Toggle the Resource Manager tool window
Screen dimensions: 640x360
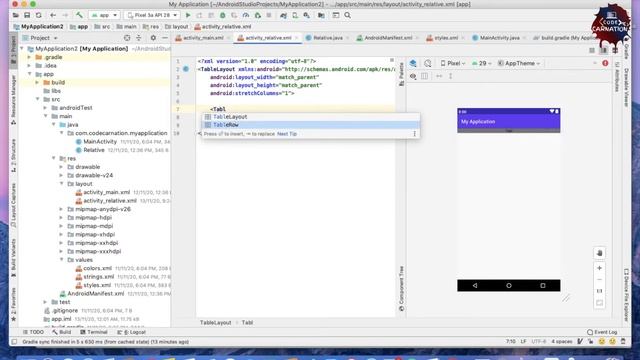[x=13, y=99]
